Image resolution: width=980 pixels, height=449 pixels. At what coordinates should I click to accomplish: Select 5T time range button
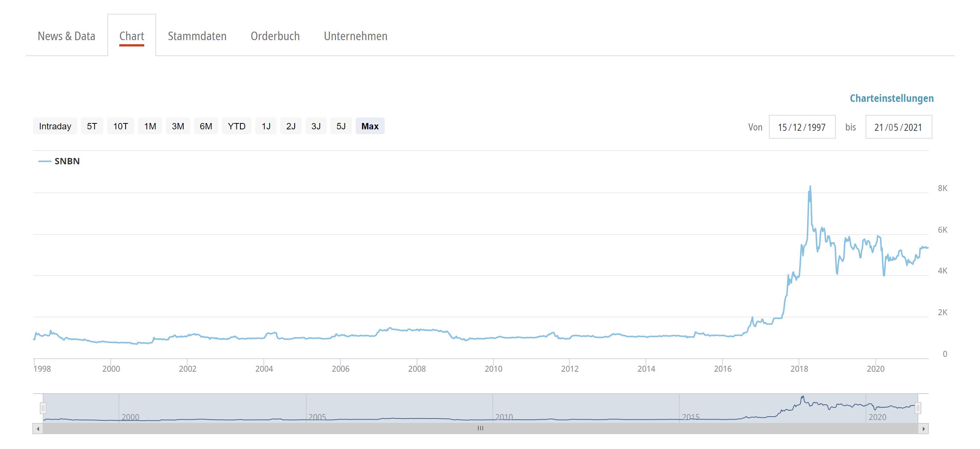pos(92,126)
